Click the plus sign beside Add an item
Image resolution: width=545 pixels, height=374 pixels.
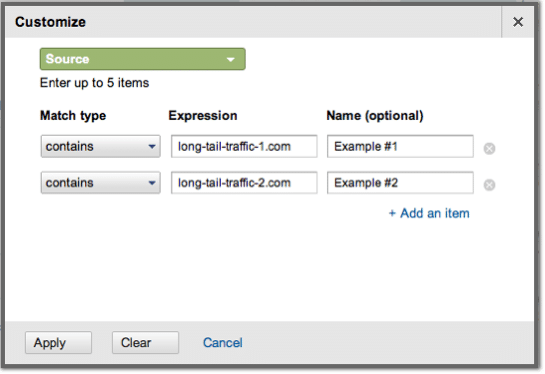(x=392, y=213)
